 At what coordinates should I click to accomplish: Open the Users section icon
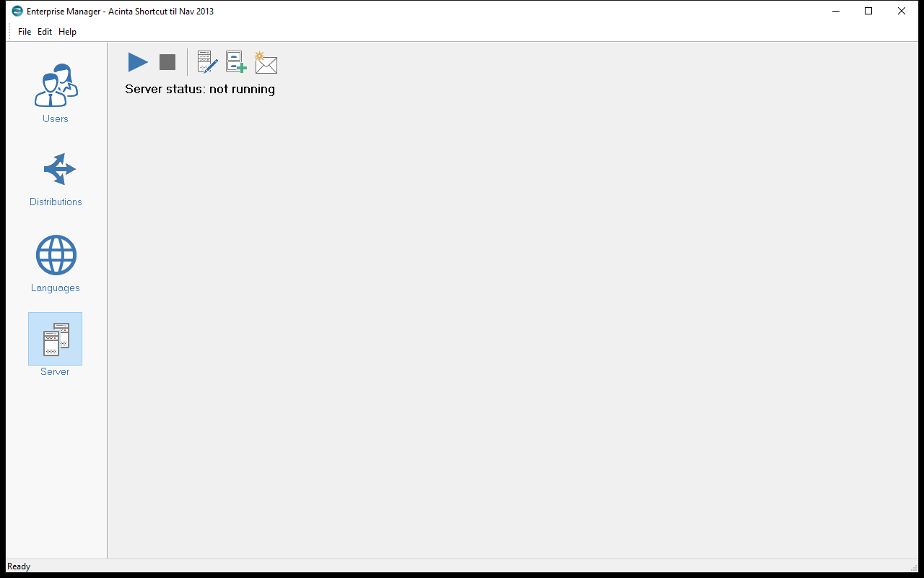tap(56, 85)
